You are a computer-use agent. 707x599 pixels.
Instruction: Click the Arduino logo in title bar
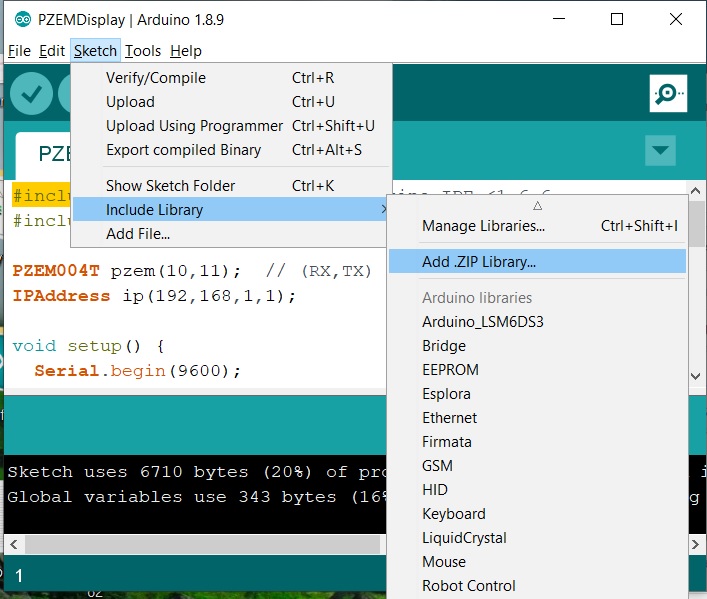point(23,19)
